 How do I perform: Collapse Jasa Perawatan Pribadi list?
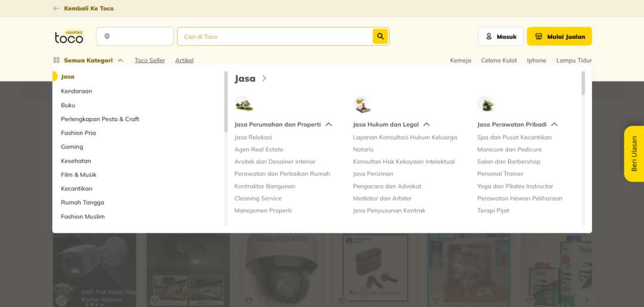[555, 125]
